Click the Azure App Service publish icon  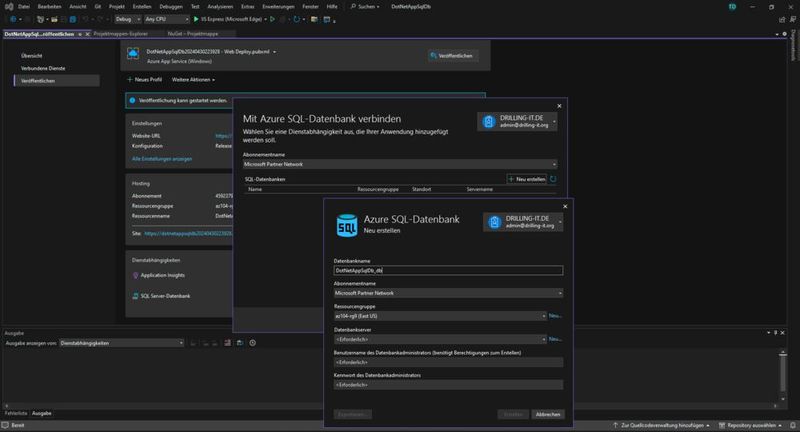133,53
